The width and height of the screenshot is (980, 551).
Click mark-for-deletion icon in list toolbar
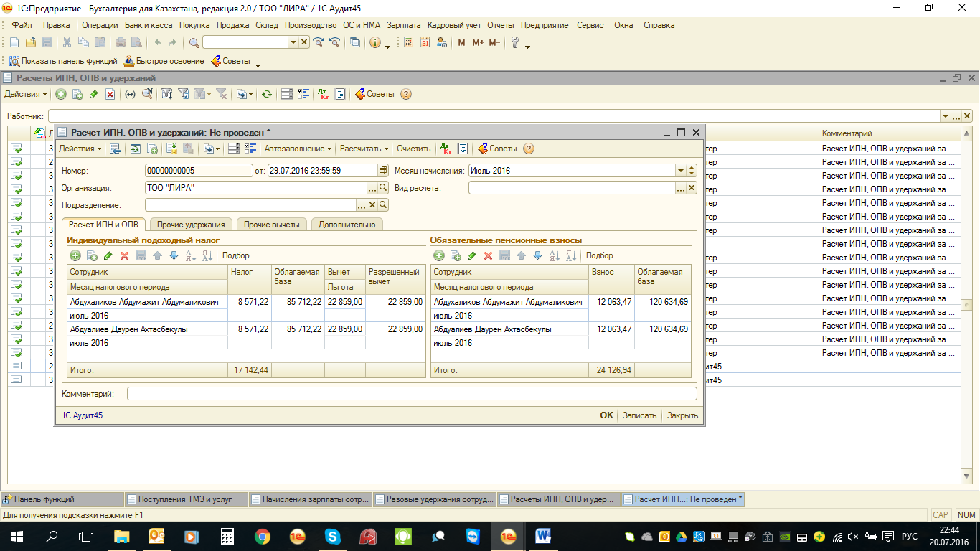(110, 94)
